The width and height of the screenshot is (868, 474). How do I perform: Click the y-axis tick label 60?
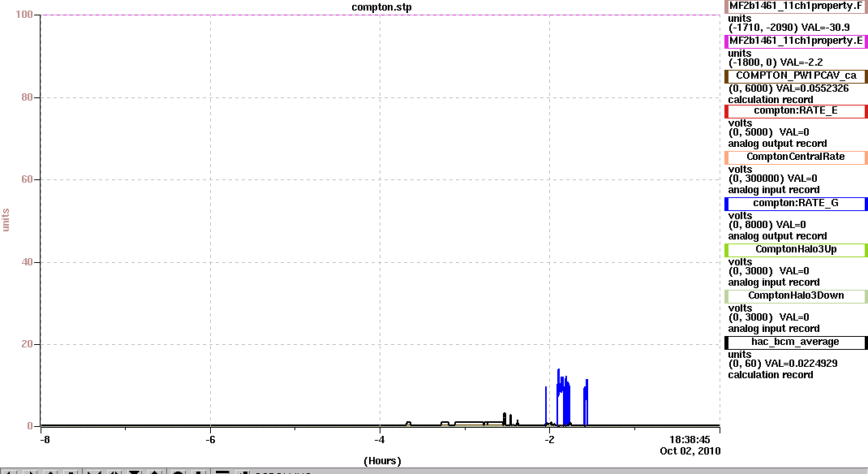[x=27, y=179]
